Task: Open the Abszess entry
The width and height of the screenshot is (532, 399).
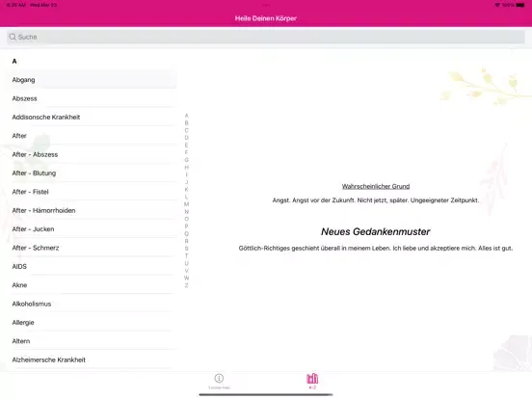Action: coord(93,98)
